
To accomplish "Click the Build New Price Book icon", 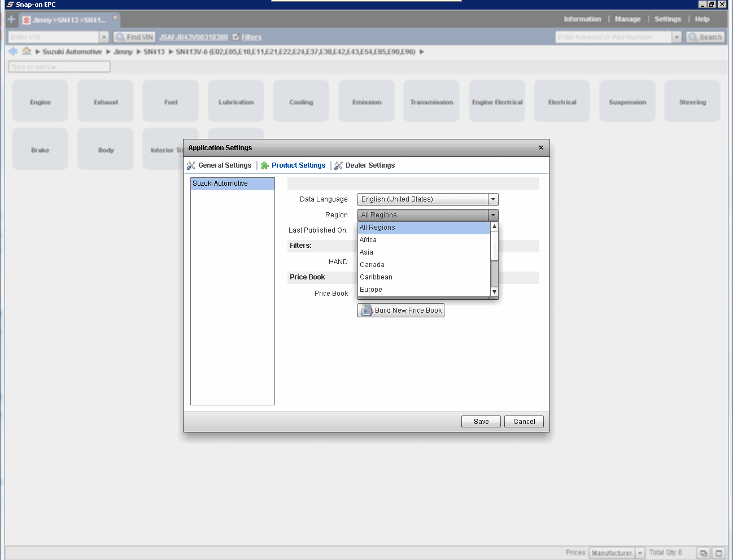I will [366, 310].
